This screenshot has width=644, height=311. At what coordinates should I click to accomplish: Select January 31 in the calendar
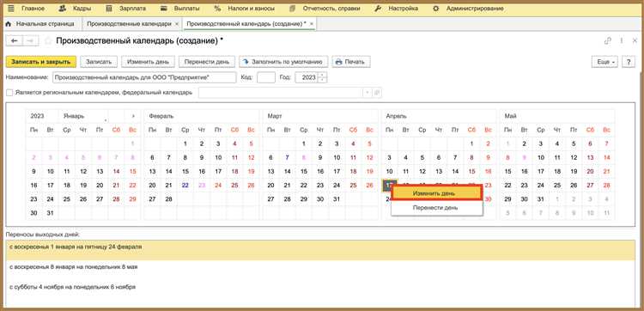click(51, 213)
